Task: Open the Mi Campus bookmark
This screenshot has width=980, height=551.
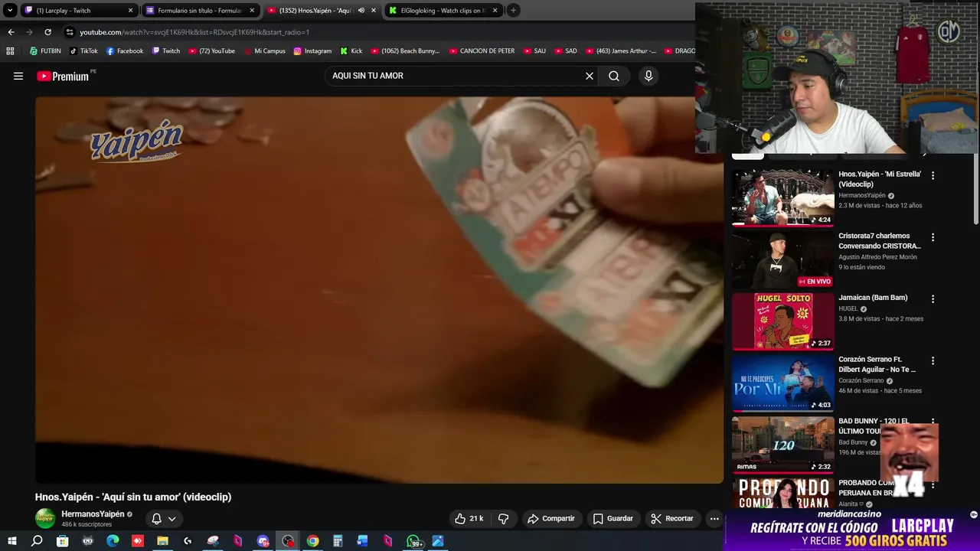Action: (x=265, y=51)
